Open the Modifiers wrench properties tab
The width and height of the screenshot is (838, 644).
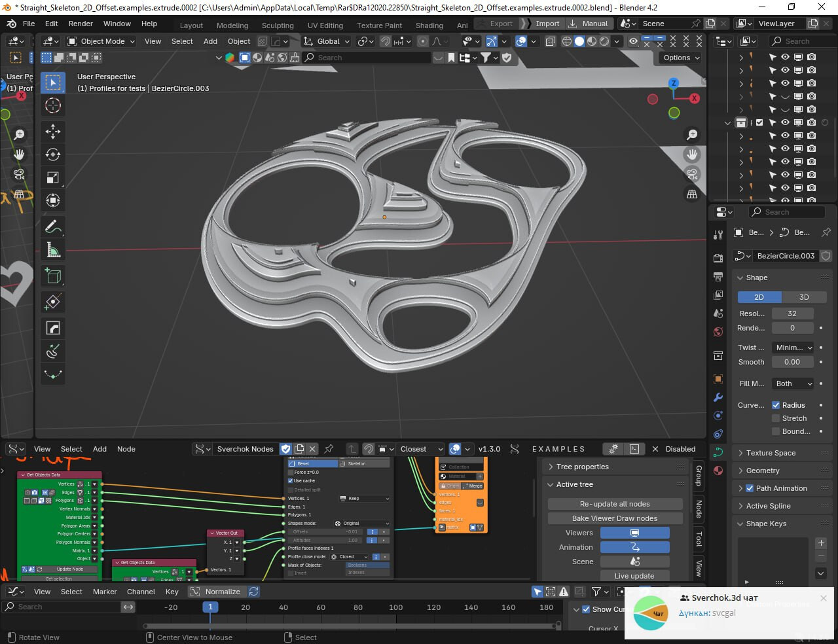pyautogui.click(x=718, y=397)
